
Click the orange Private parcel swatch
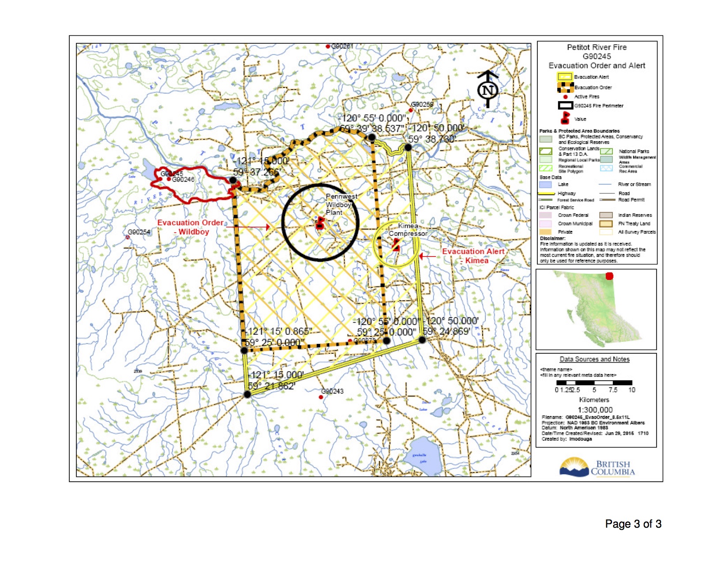[x=545, y=232]
